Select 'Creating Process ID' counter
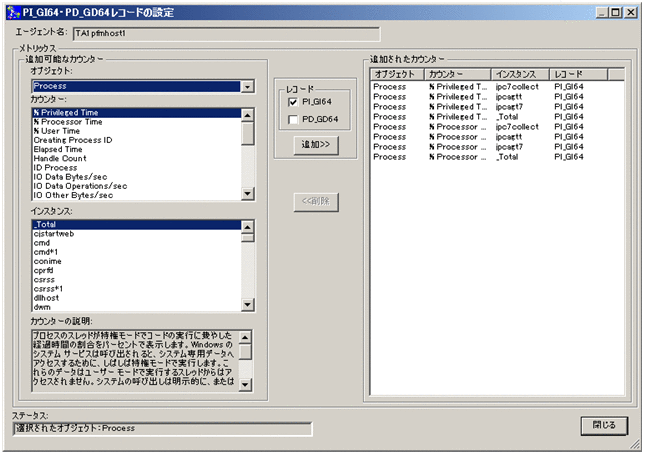Screen dimensions: 645x455 [137, 140]
